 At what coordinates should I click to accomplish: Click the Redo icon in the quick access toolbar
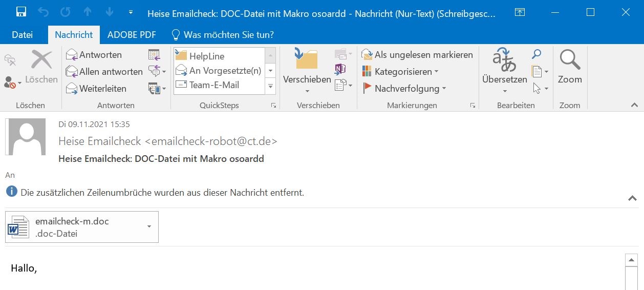pyautogui.click(x=66, y=12)
